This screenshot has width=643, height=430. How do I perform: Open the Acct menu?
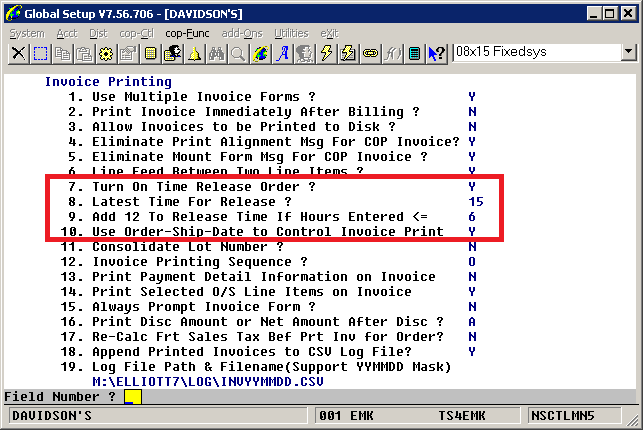[x=67, y=33]
